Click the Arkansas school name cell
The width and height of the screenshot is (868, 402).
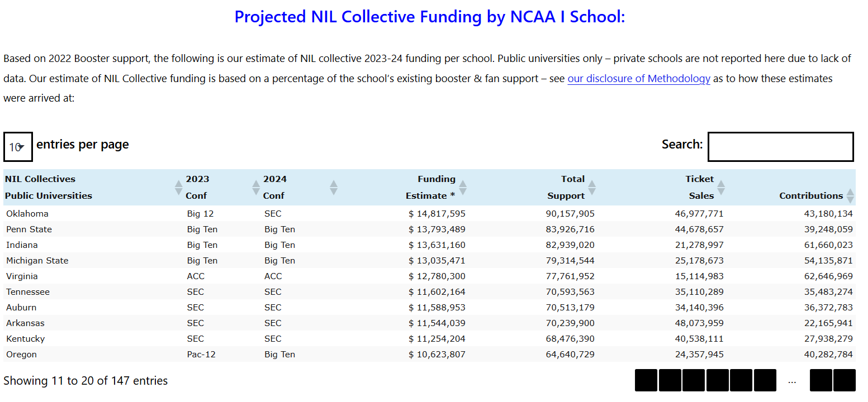pos(25,323)
